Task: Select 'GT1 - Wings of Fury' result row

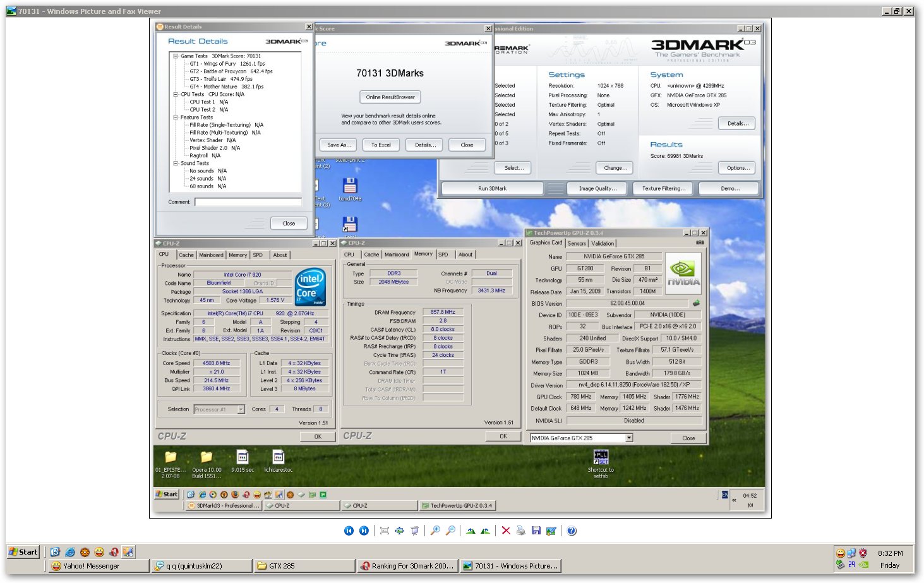Action: pyautogui.click(x=227, y=64)
